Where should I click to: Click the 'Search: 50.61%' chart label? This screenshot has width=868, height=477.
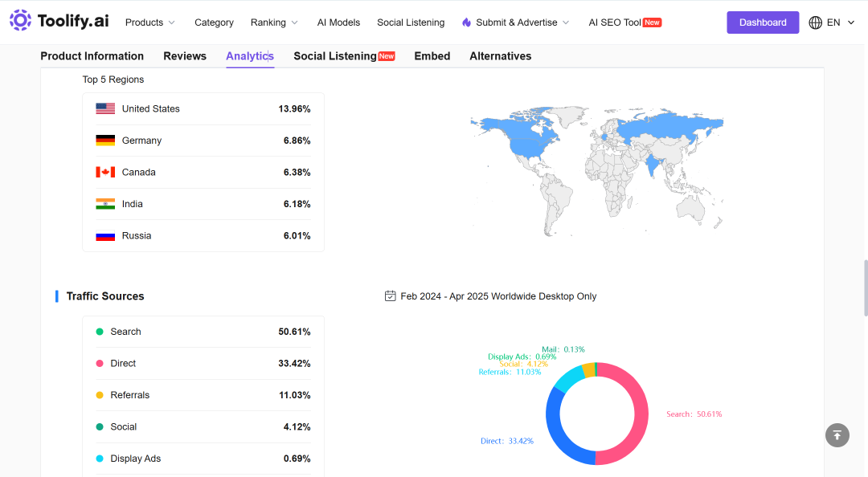[694, 414]
